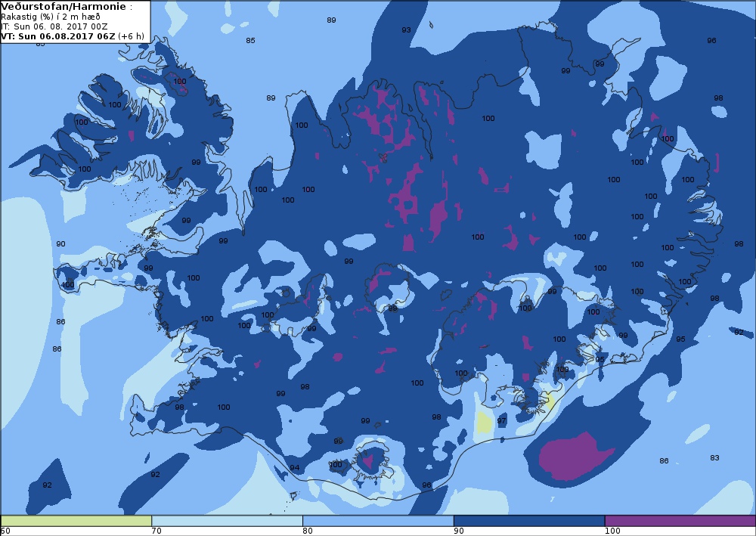The width and height of the screenshot is (756, 536).
Task: Pick the purple 100 legend swatch
Action: [680, 521]
